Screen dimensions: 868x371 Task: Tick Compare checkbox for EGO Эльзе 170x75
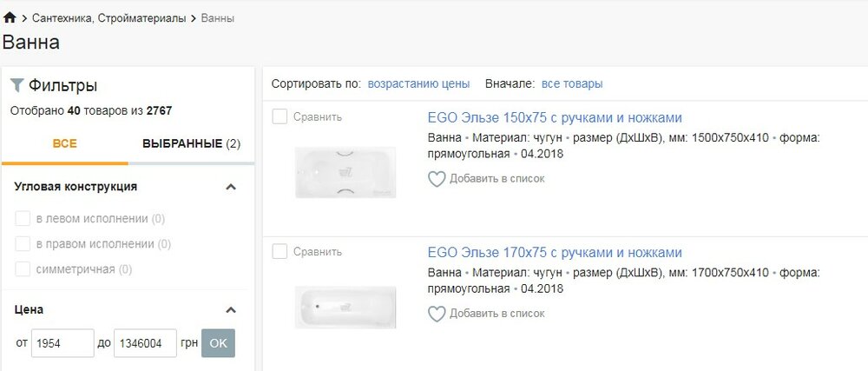[279, 252]
